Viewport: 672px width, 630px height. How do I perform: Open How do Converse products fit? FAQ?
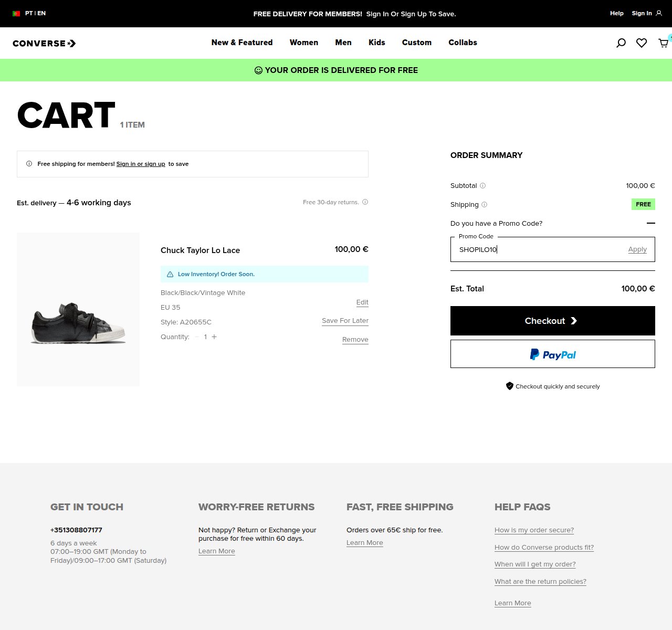coord(544,548)
